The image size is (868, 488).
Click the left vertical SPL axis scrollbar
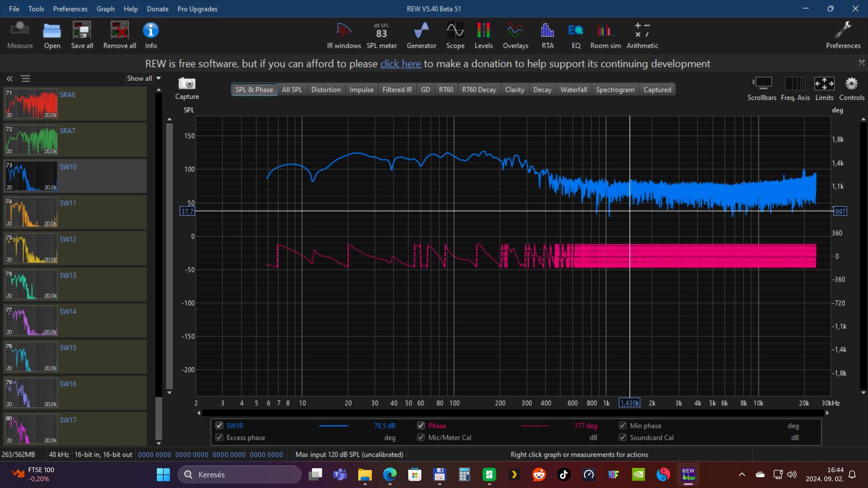pos(169,256)
